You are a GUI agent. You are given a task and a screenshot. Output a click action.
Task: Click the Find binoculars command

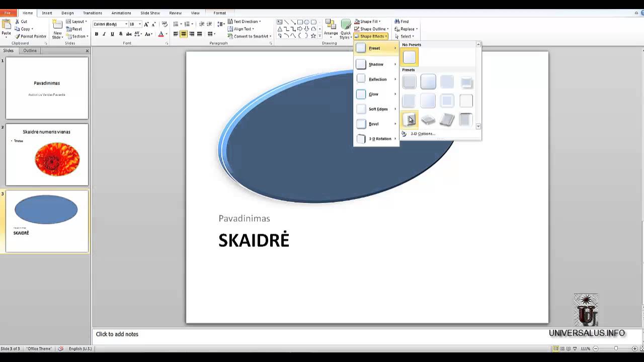coord(401,22)
